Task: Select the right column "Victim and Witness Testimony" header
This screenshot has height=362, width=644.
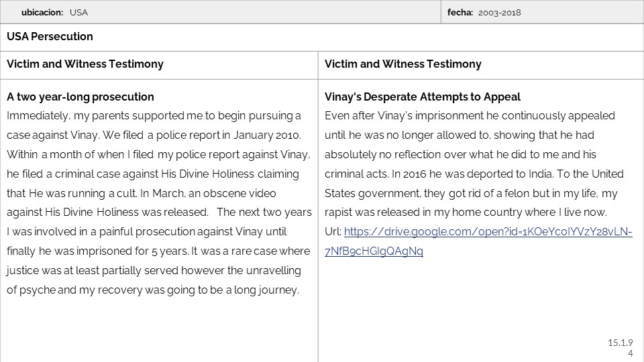Action: [x=402, y=64]
